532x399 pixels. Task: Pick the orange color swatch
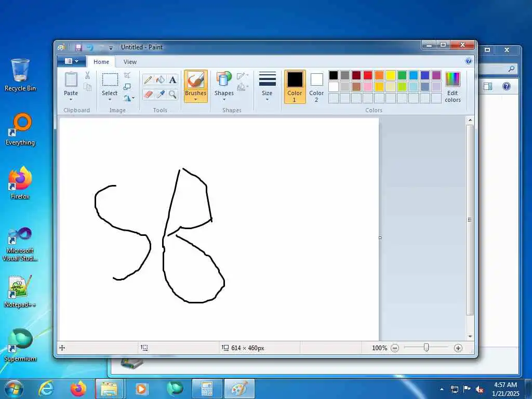[x=379, y=75]
